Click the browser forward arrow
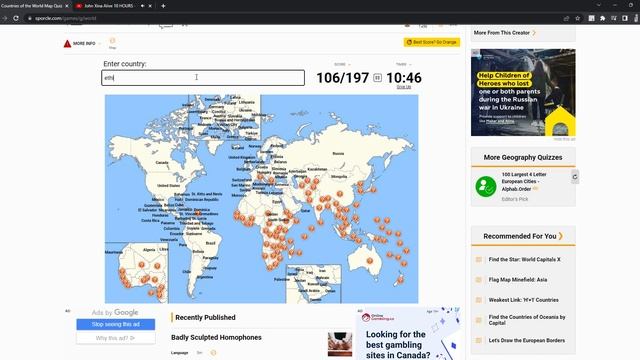This screenshot has height=360, width=640. point(4,18)
